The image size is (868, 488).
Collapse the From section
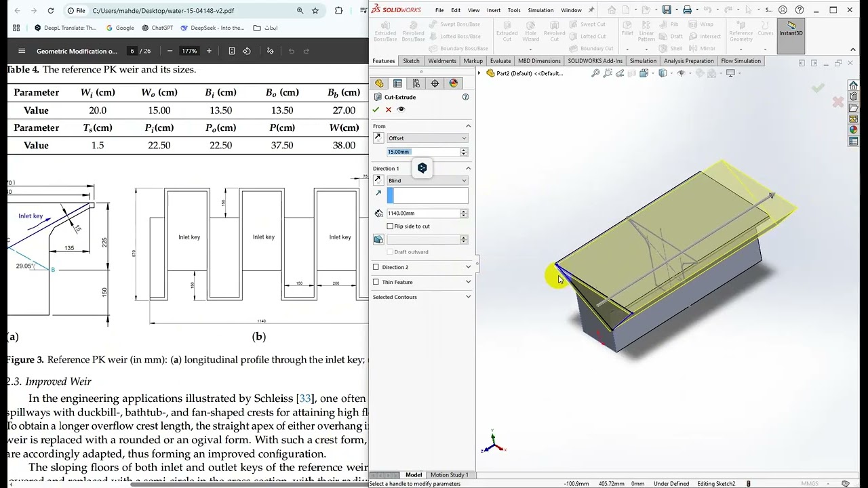point(468,126)
